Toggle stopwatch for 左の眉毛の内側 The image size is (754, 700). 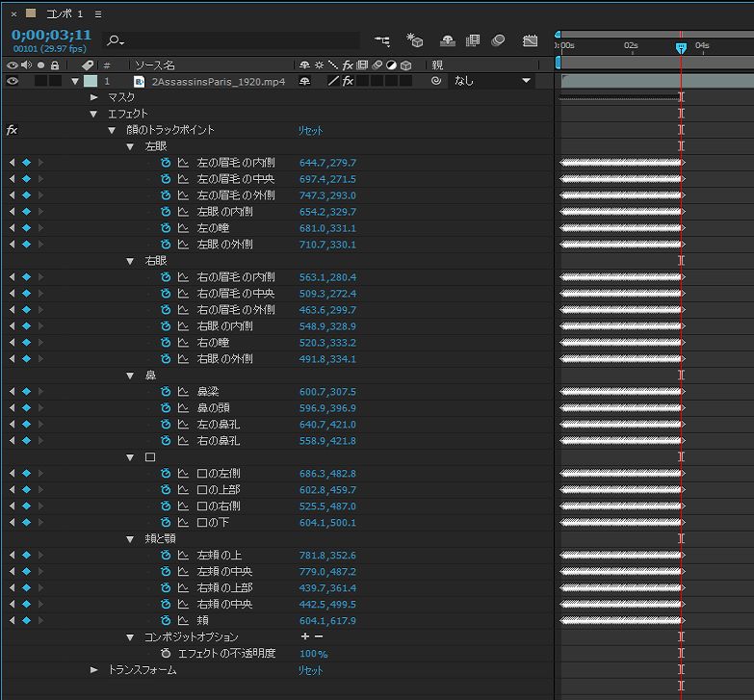point(166,163)
